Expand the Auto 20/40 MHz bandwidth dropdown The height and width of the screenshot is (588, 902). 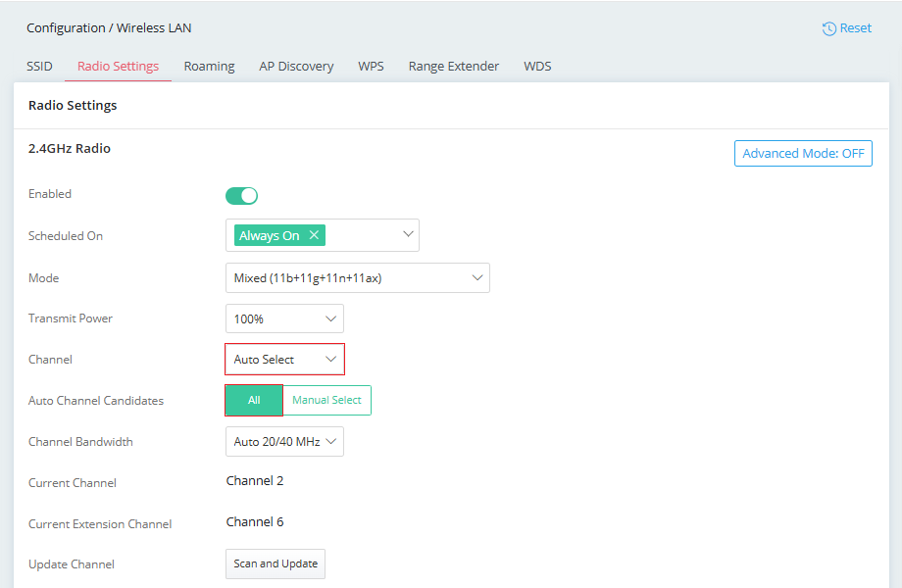[x=284, y=441]
